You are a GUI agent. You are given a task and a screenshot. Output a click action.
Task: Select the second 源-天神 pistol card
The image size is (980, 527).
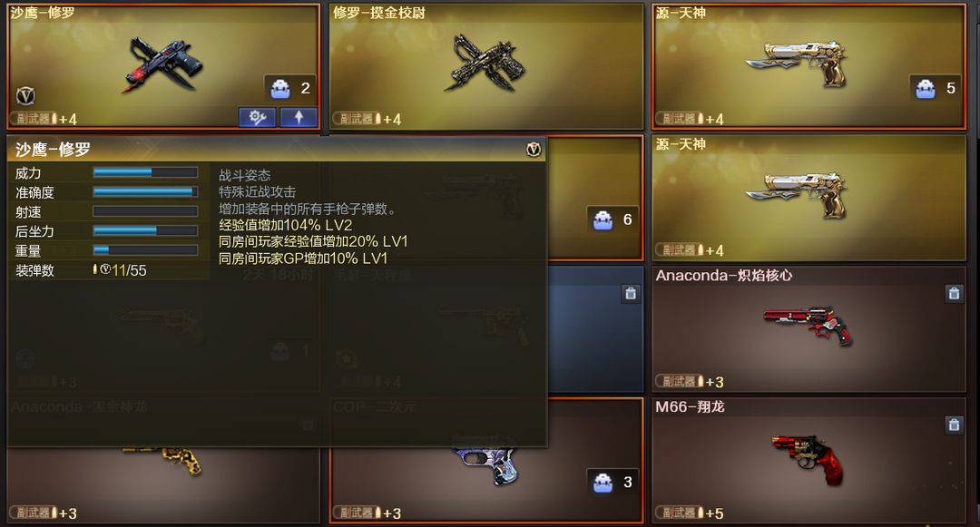click(x=808, y=198)
